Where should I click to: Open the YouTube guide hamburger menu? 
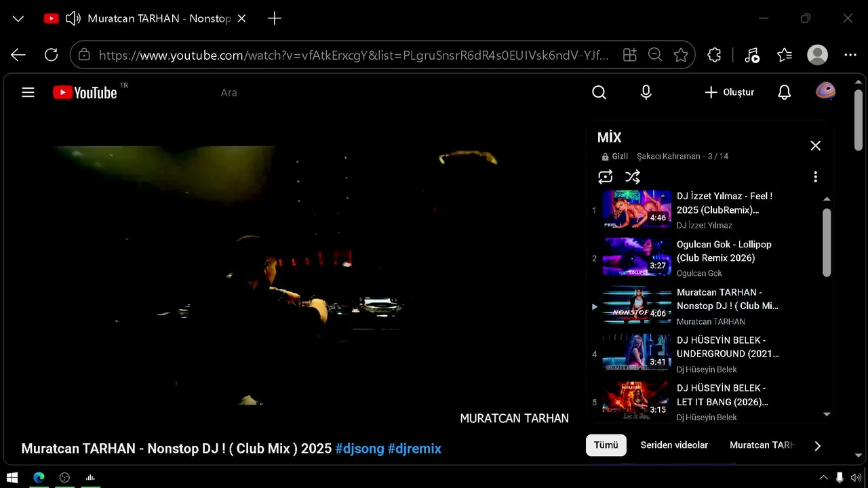(x=28, y=92)
